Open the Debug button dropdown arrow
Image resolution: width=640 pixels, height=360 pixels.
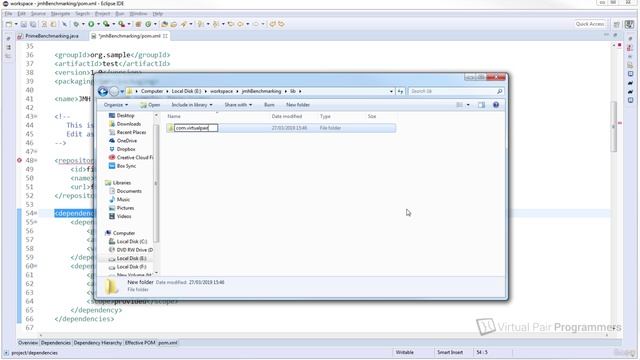(x=83, y=24)
